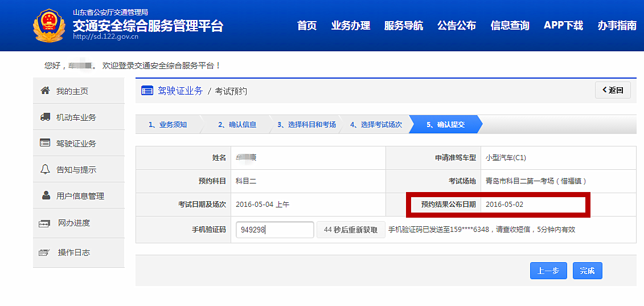Click the log icon beside 操作日志

pyautogui.click(x=45, y=252)
